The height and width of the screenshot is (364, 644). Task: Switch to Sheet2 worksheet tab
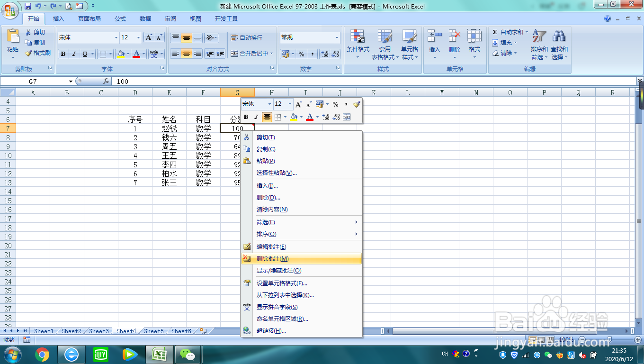coord(72,331)
